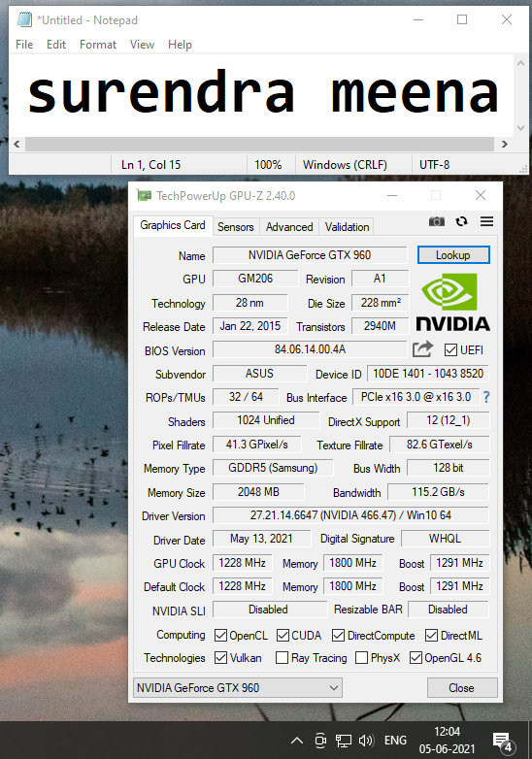Click the network icon in system tray
The width and height of the screenshot is (532, 759).
(x=344, y=741)
